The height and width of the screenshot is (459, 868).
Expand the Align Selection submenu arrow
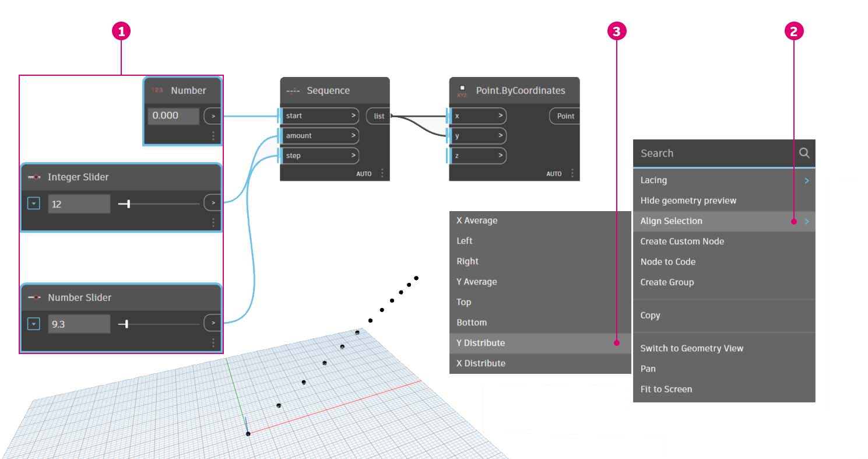[x=807, y=222]
